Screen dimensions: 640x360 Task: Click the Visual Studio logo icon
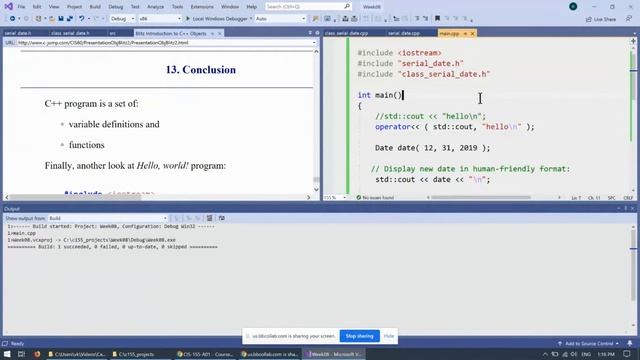tap(8, 7)
